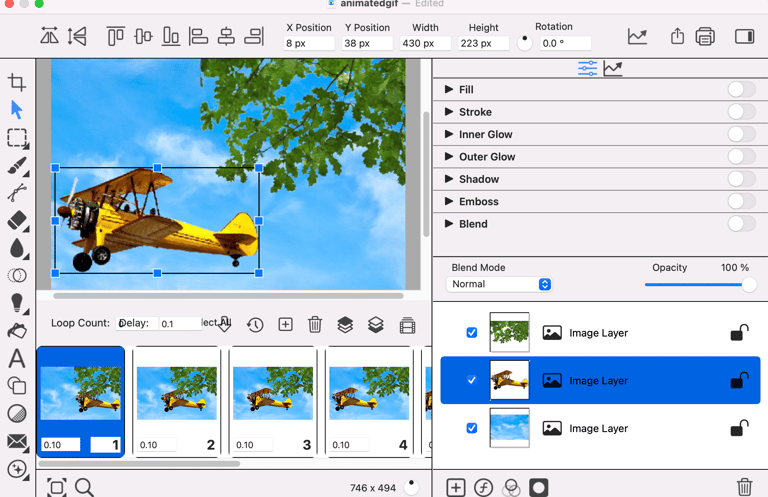The image size is (768, 497).
Task: Adjust the Opacity slider
Action: (x=700, y=284)
